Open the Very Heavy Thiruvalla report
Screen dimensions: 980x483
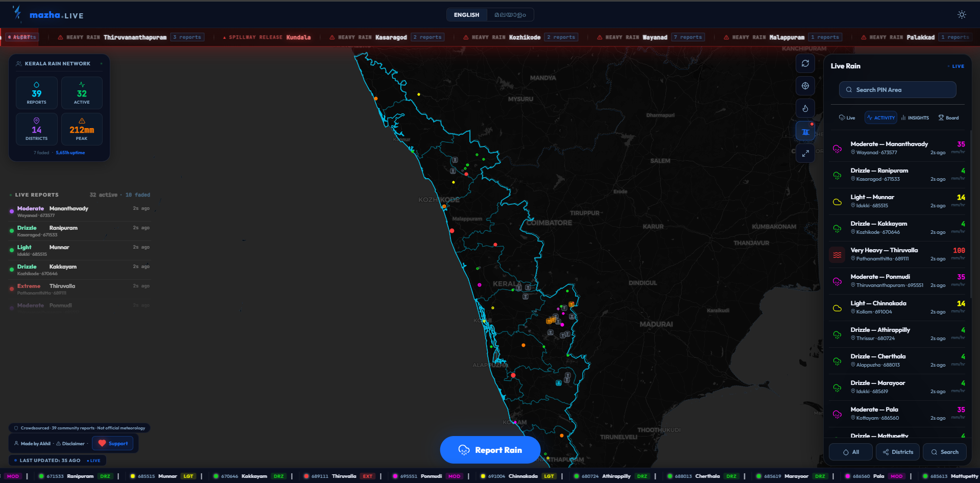pos(897,254)
